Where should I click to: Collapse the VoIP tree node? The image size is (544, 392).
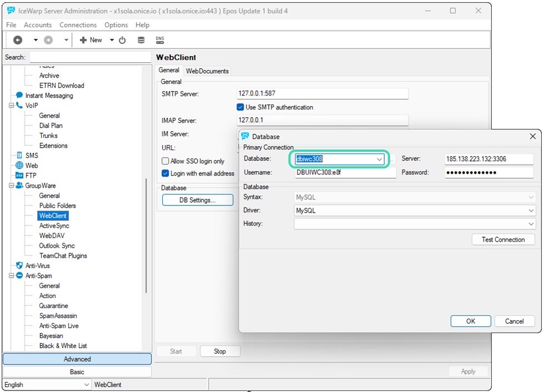12,105
